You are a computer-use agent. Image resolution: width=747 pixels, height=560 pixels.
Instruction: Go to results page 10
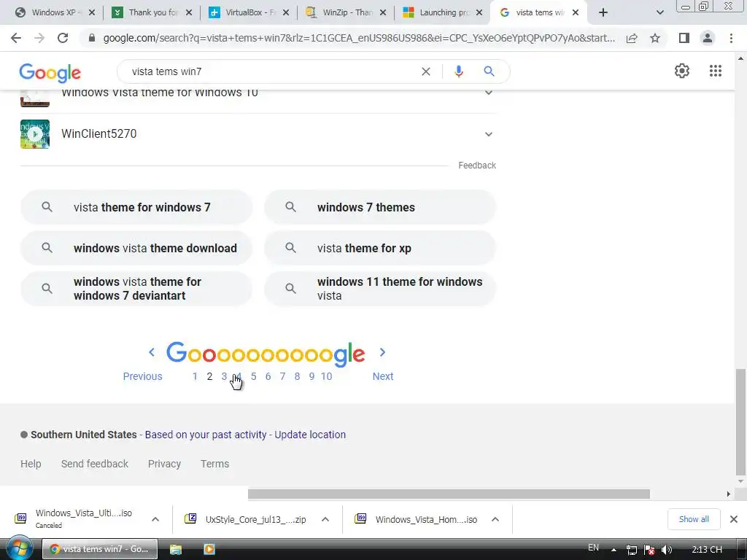tap(326, 376)
